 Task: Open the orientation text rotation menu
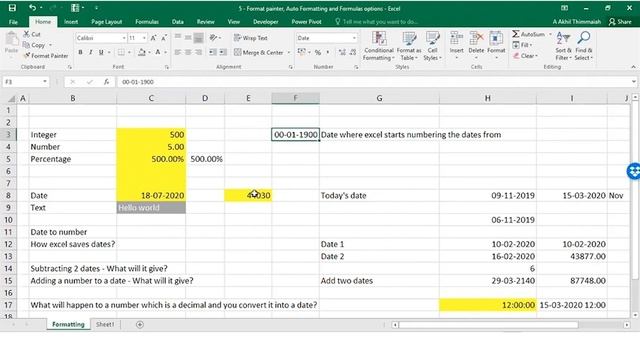[x=215, y=38]
